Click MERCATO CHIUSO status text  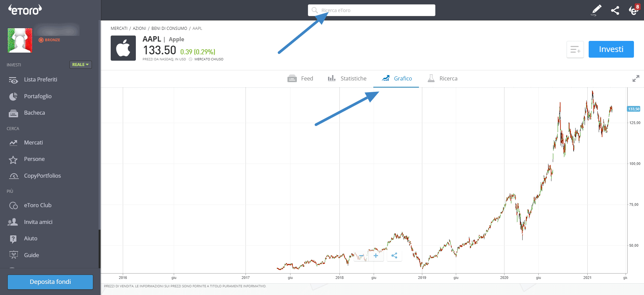[x=209, y=59]
